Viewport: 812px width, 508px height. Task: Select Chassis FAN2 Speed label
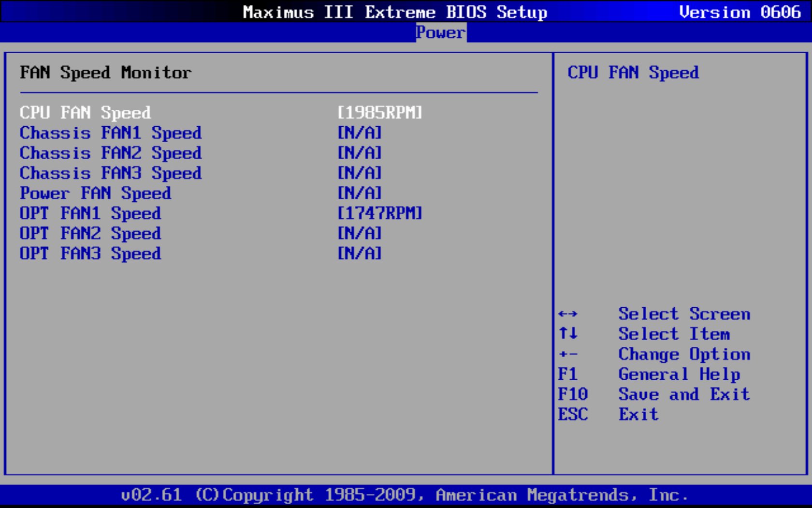tap(111, 153)
